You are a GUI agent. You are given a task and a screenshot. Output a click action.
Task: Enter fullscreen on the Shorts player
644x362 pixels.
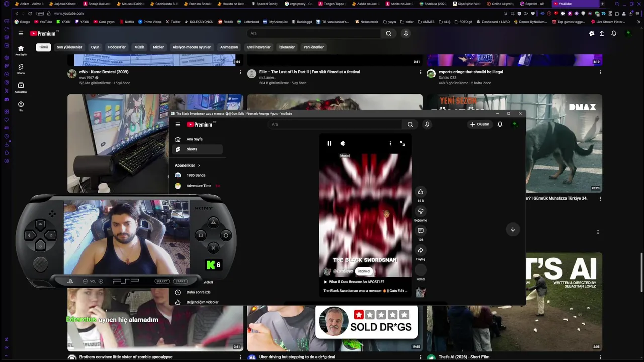[x=403, y=143]
